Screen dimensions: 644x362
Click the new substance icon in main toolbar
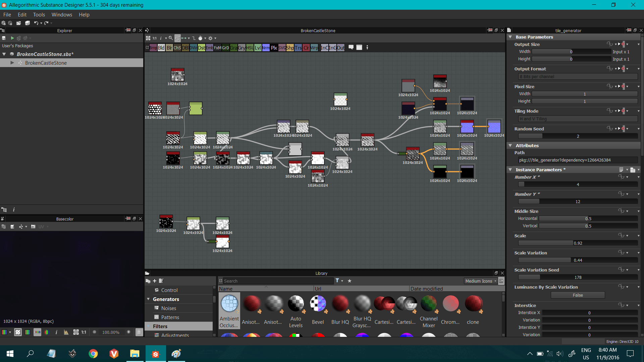point(3,23)
